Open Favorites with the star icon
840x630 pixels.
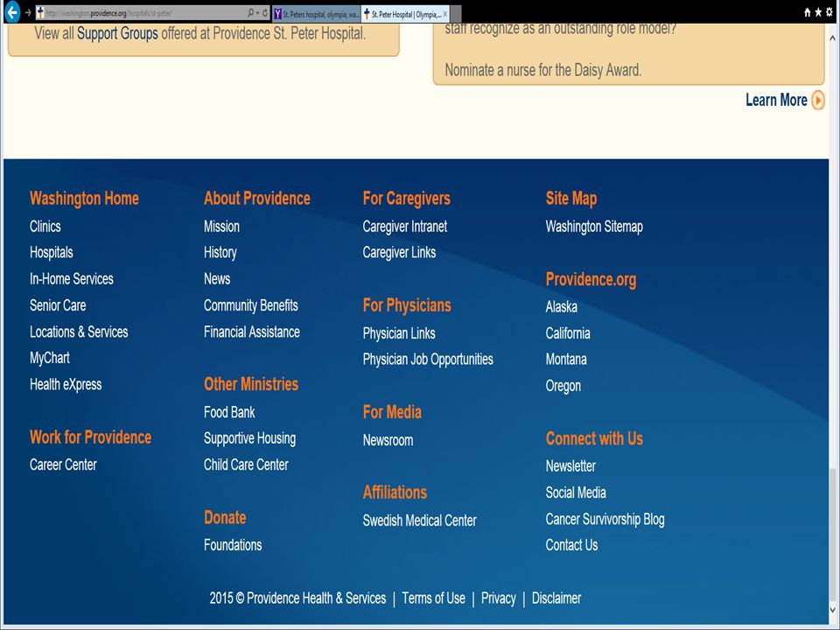818,12
